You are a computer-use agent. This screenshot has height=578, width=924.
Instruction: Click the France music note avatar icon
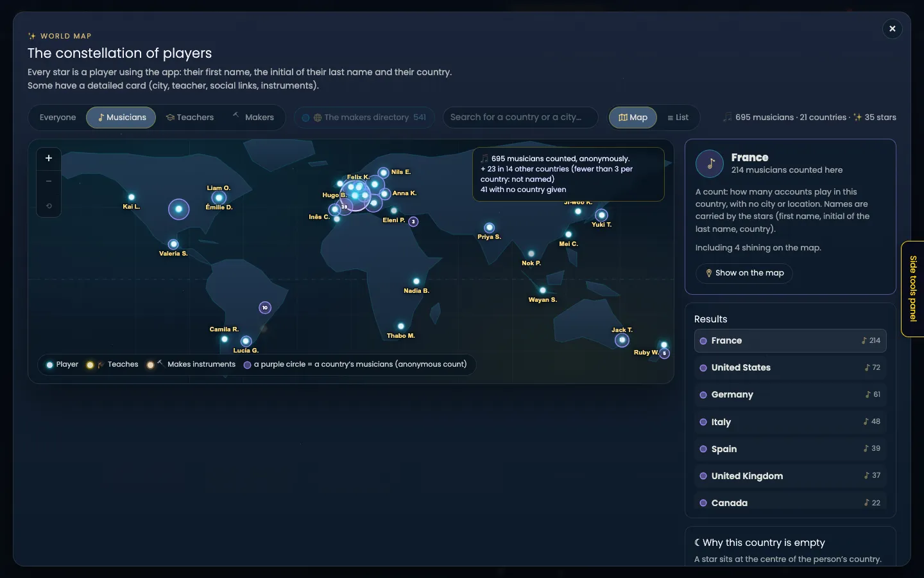click(710, 164)
